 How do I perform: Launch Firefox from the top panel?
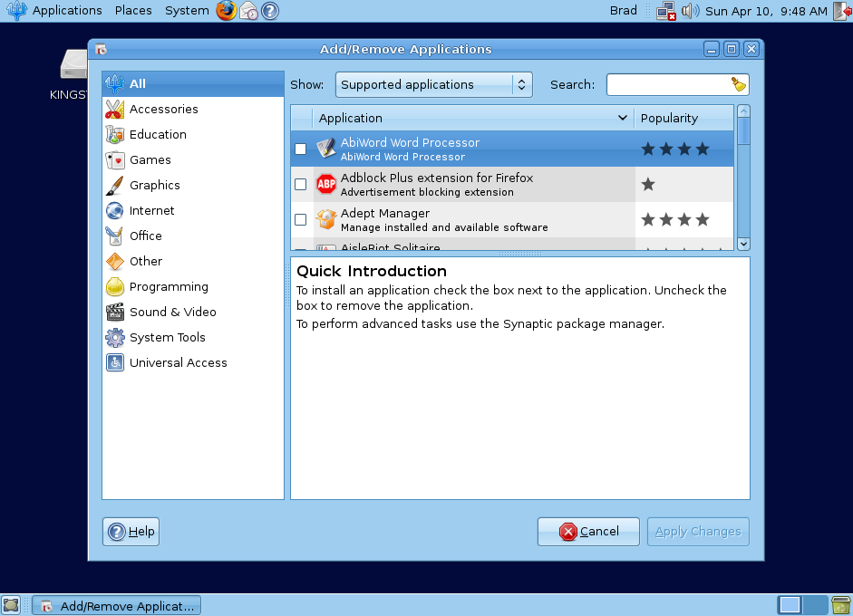226,10
